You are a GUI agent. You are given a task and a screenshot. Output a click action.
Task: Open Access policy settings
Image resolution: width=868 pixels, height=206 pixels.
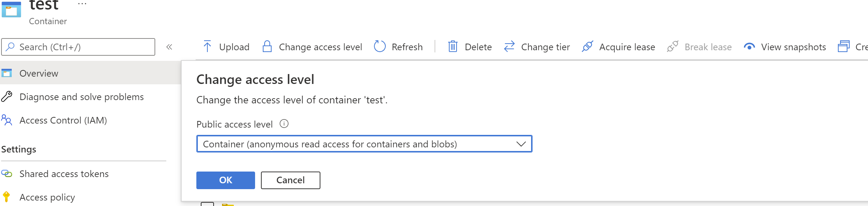(47, 197)
